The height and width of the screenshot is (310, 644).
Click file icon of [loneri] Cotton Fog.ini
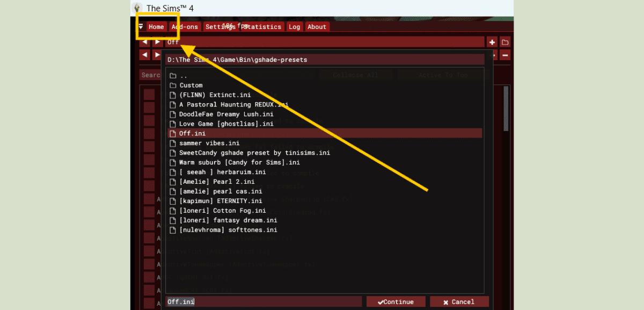pyautogui.click(x=173, y=211)
